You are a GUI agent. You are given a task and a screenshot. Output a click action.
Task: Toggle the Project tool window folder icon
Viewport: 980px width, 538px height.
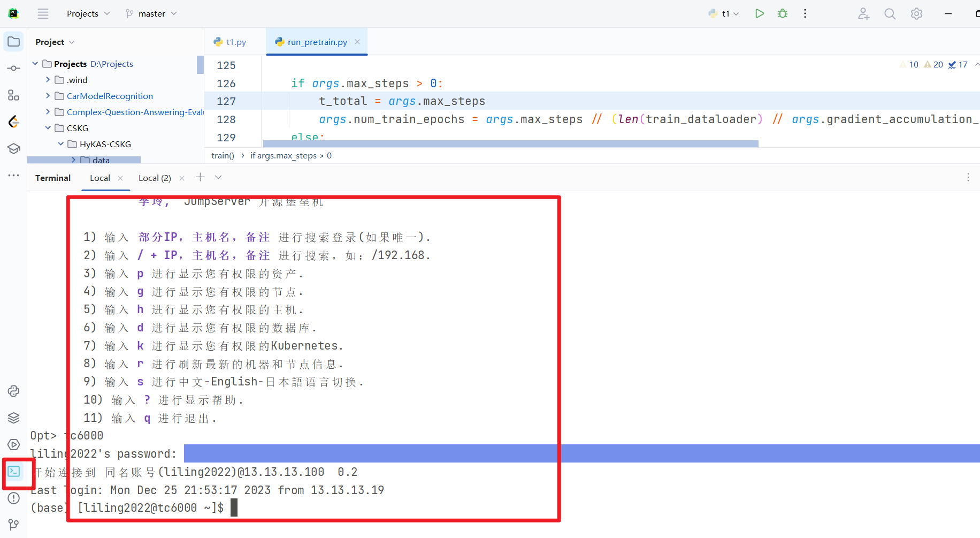[x=14, y=42]
